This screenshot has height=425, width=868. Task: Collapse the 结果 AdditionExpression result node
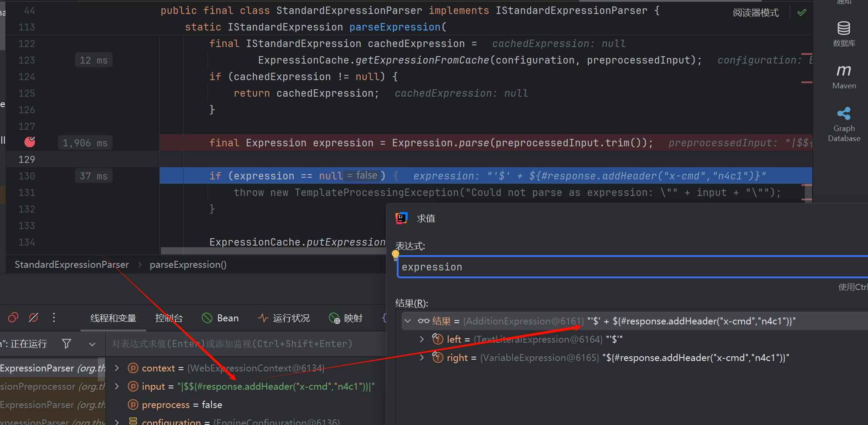(x=408, y=321)
